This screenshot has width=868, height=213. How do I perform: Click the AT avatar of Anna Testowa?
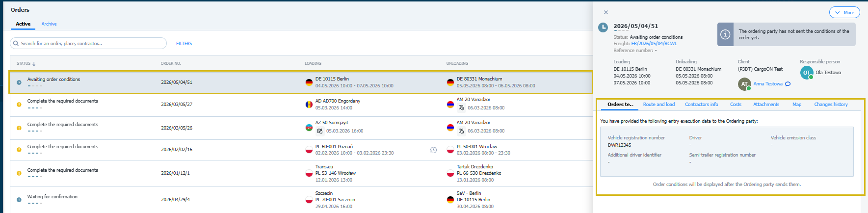[x=744, y=84]
